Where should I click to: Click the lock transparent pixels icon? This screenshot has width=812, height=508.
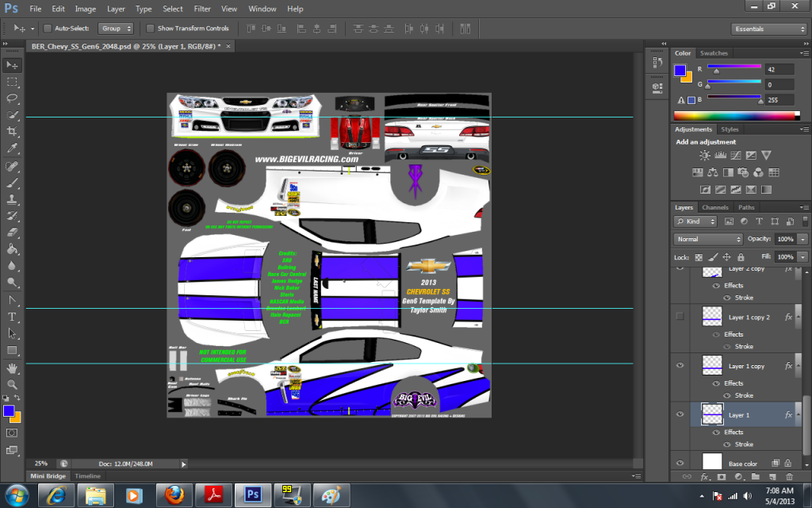tap(699, 257)
